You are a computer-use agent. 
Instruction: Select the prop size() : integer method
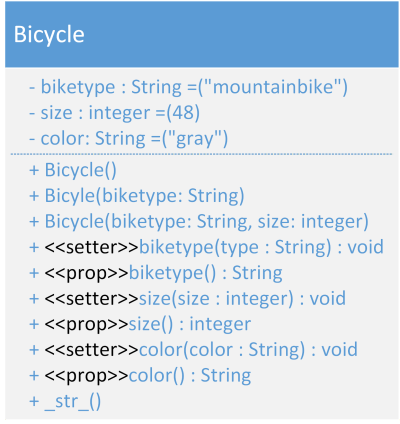(x=140, y=324)
